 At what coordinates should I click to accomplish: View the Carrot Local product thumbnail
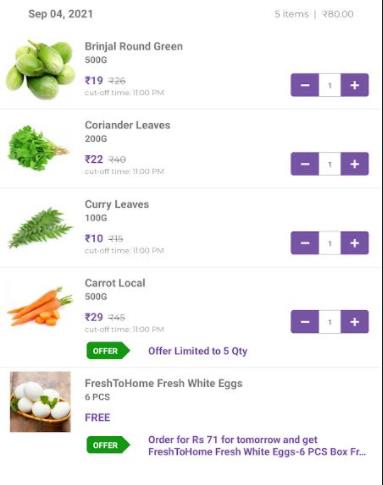(40, 307)
